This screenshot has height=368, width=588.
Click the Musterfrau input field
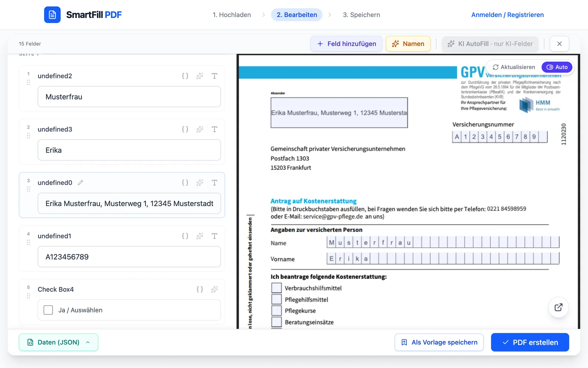pyautogui.click(x=129, y=97)
